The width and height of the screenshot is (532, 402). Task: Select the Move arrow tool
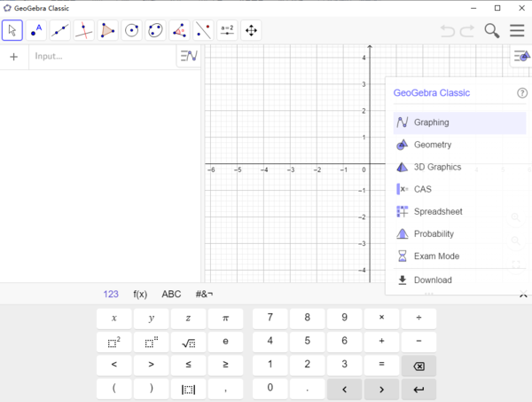(x=12, y=31)
